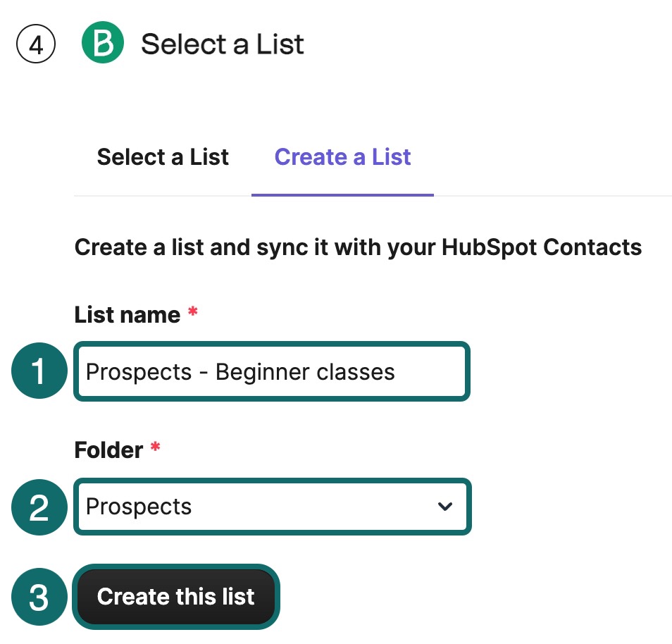The width and height of the screenshot is (672, 644).
Task: Open the Folder dropdown
Action: point(272,507)
